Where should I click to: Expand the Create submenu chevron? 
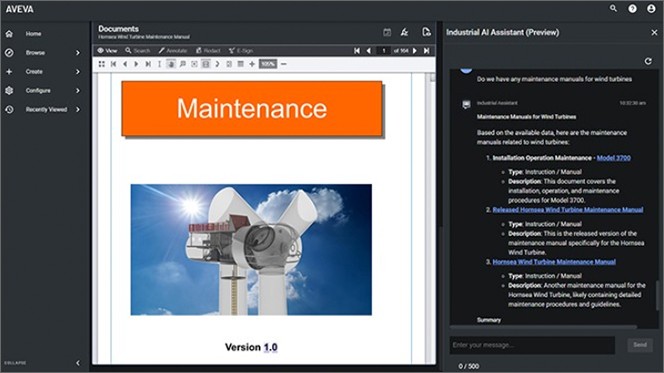[78, 72]
